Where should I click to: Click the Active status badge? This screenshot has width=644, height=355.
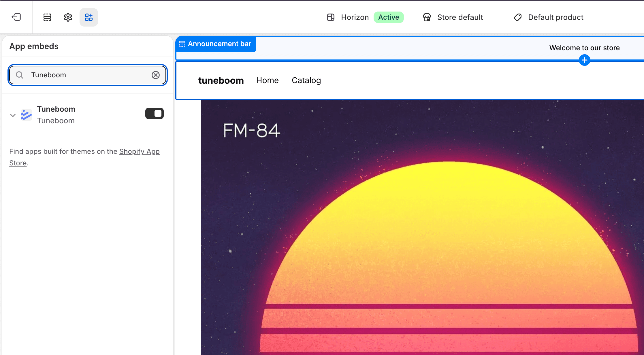[x=389, y=17]
